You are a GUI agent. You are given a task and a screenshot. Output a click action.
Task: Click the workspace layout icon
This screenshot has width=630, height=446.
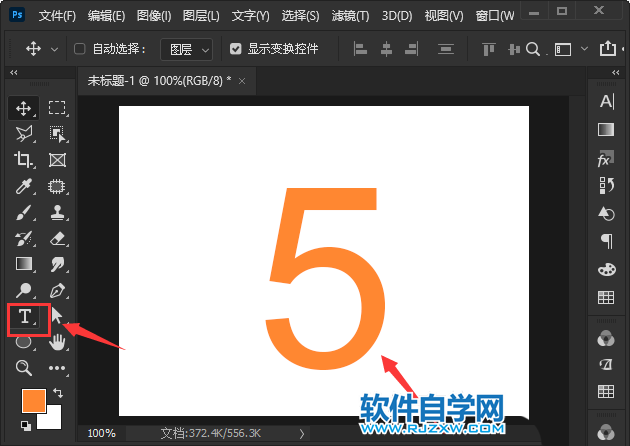[563, 49]
